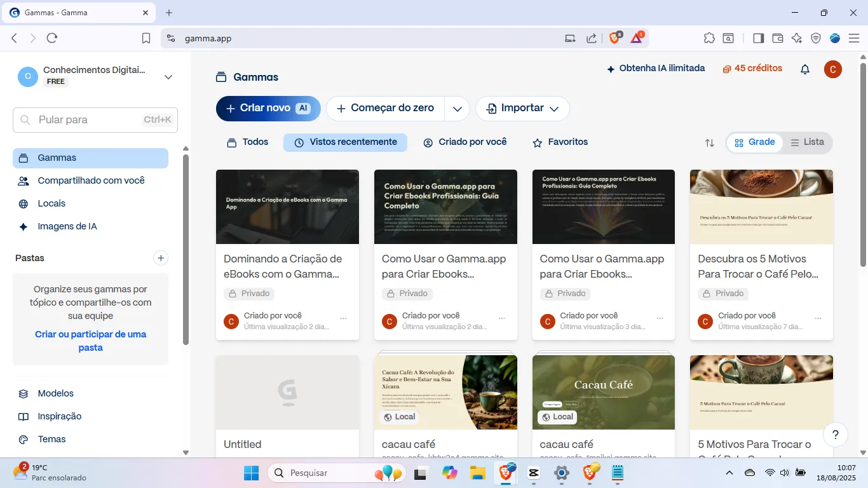Open Inspiração in the sidebar
Screen dimensions: 868x488
pyautogui.click(x=90, y=416)
